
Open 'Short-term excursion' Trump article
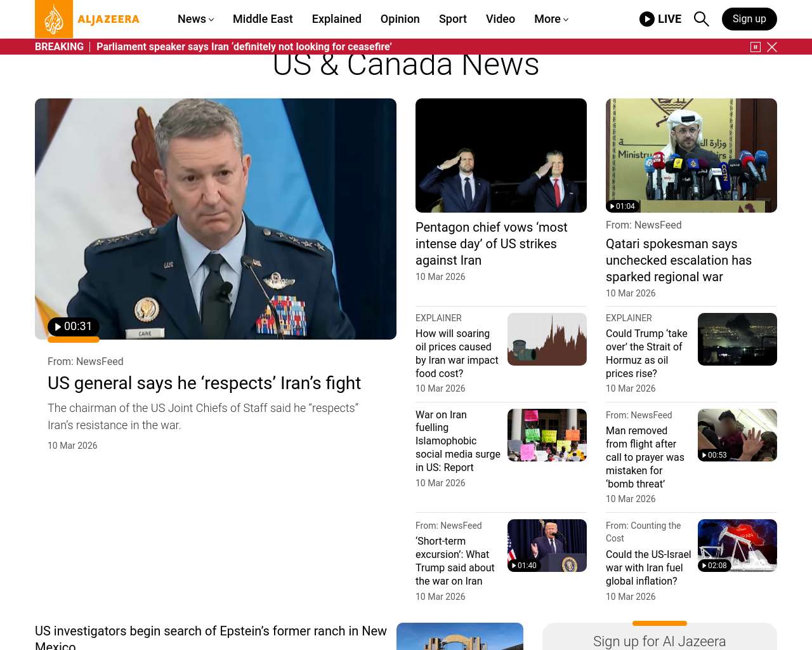coord(455,561)
